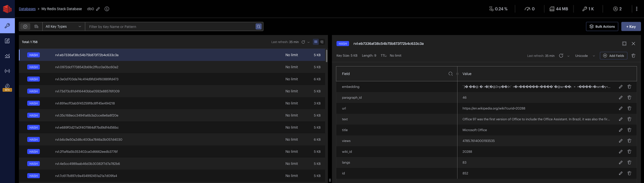This screenshot has width=644, height=183.
Task: Open full screen key details view
Action: pos(624,44)
